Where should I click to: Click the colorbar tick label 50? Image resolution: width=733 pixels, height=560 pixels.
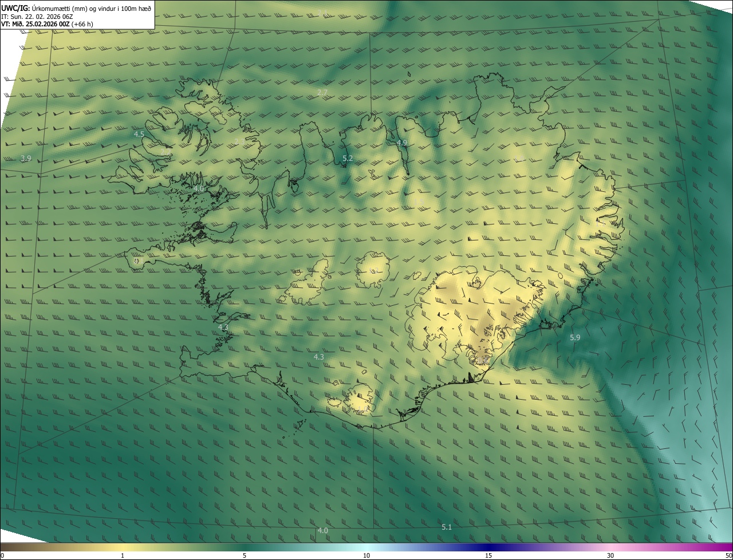729,556
